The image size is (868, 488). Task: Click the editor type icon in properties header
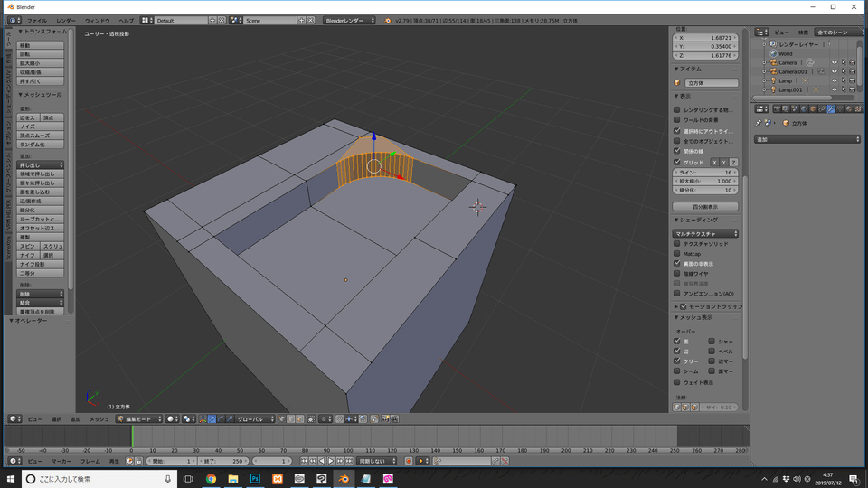click(x=760, y=109)
